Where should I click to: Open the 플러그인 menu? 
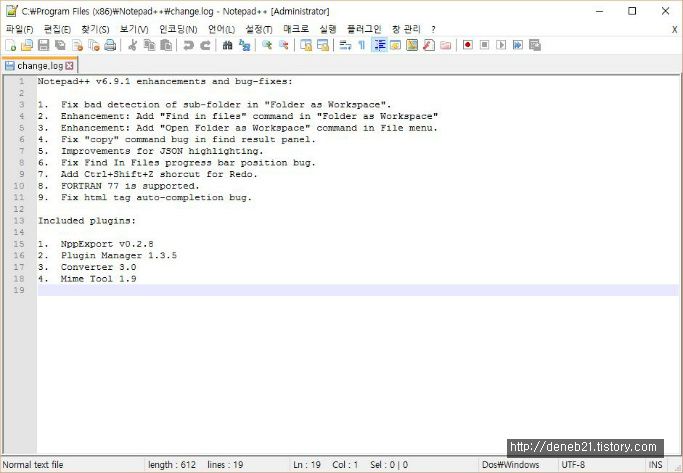pos(364,29)
